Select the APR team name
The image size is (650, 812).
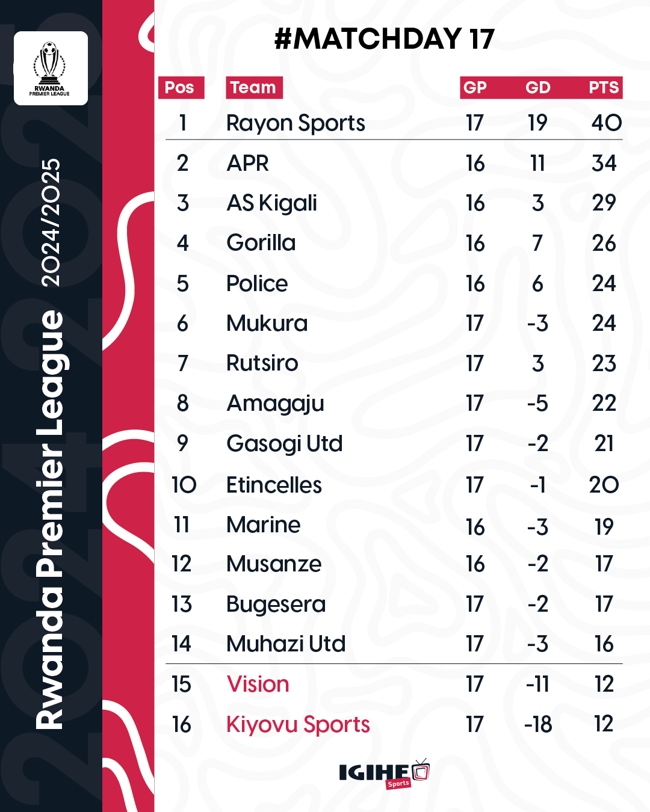247,163
